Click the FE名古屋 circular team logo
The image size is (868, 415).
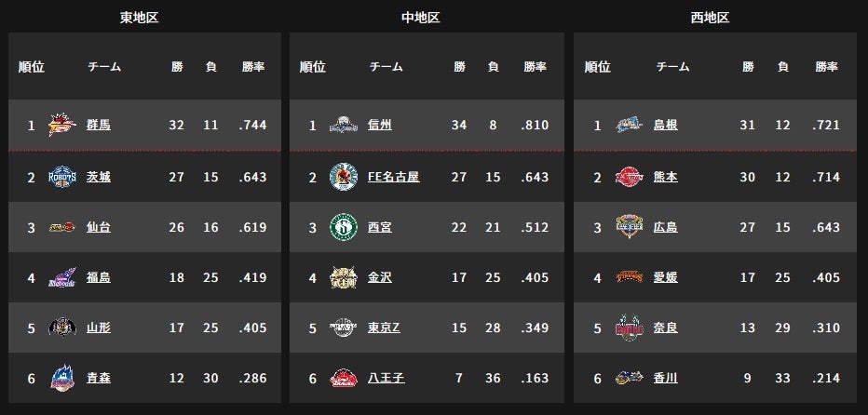pyautogui.click(x=344, y=177)
